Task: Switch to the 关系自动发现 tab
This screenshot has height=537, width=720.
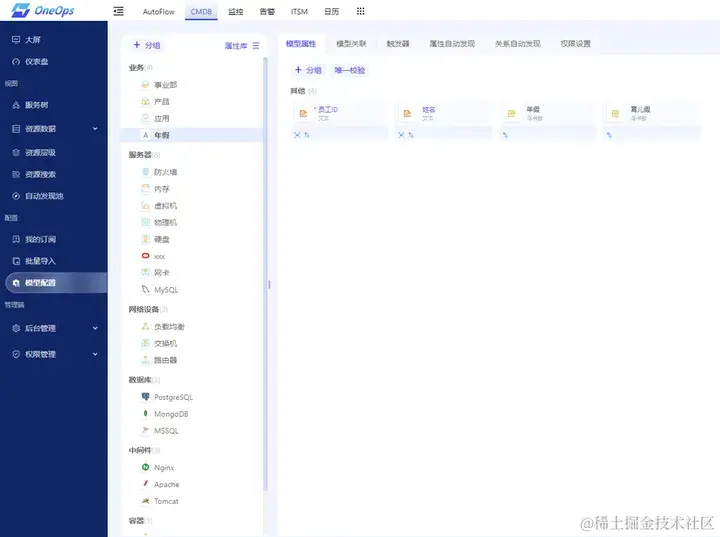Action: 518,44
